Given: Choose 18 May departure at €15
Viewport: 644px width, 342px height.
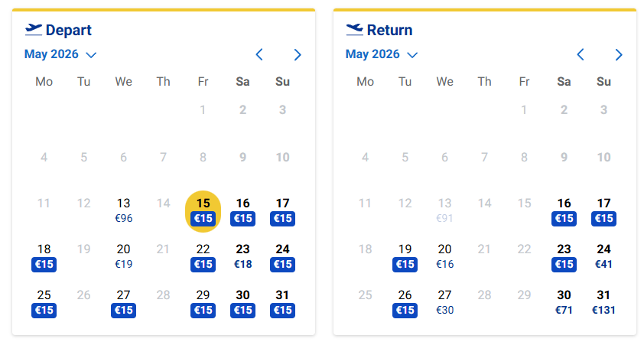Looking at the screenshot, I should [44, 257].
